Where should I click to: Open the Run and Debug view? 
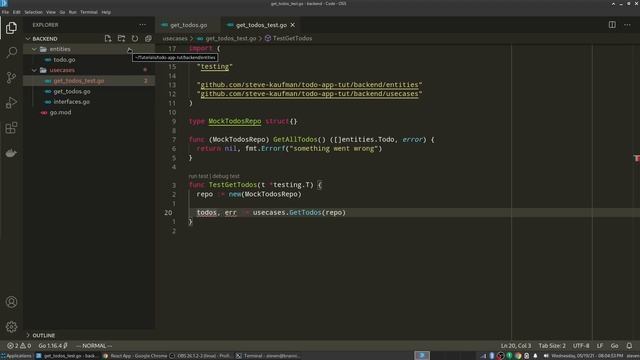pyautogui.click(x=11, y=103)
